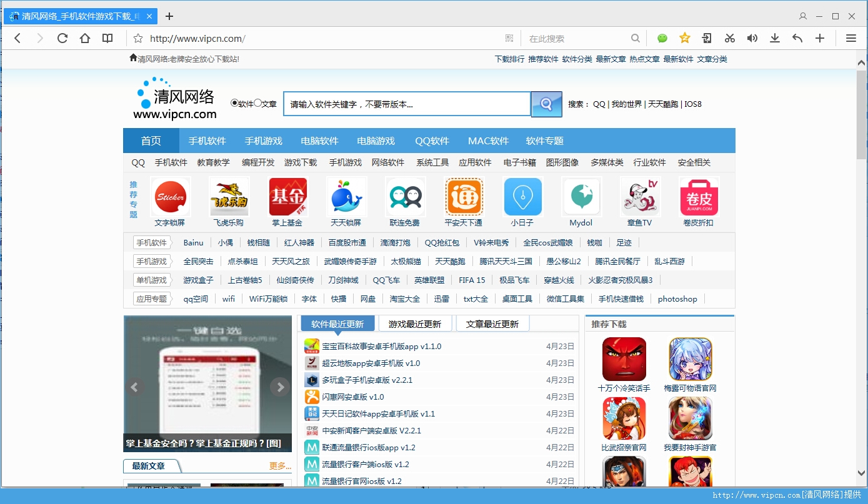Focus the browser address bar URL
This screenshot has width=868, height=504.
pyautogui.click(x=197, y=39)
